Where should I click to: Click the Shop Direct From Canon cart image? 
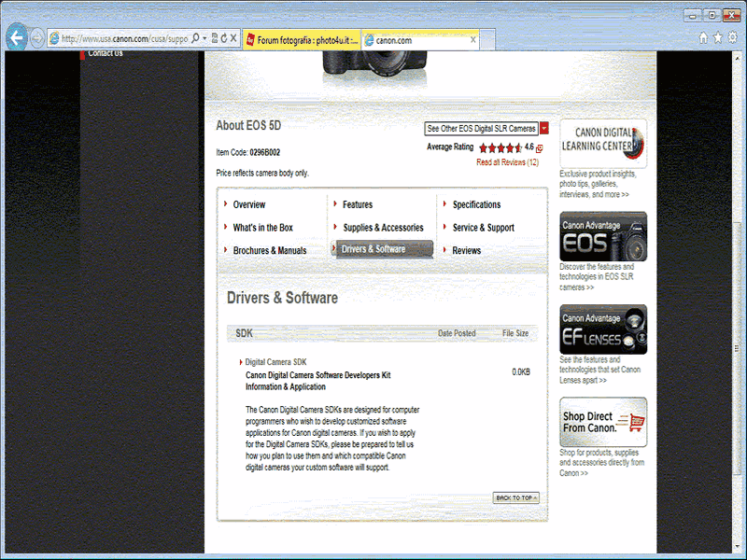pos(602,422)
